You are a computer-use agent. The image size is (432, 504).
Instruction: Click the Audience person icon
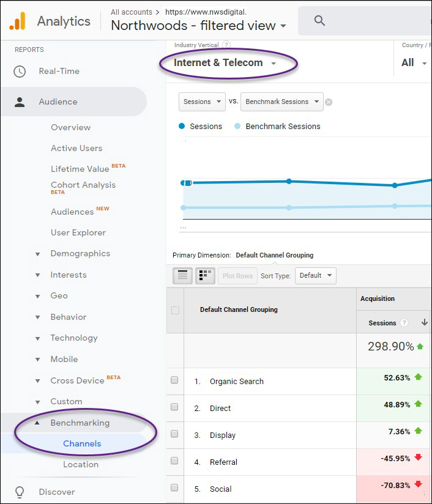[x=20, y=102]
